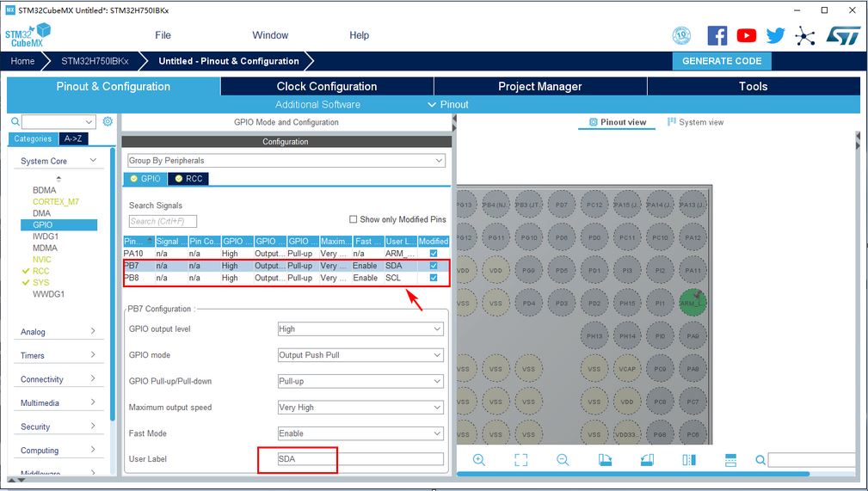This screenshot has height=491, width=868.
Task: Click the fit-to-screen icon in pinout toolbar
Action: pos(520,460)
